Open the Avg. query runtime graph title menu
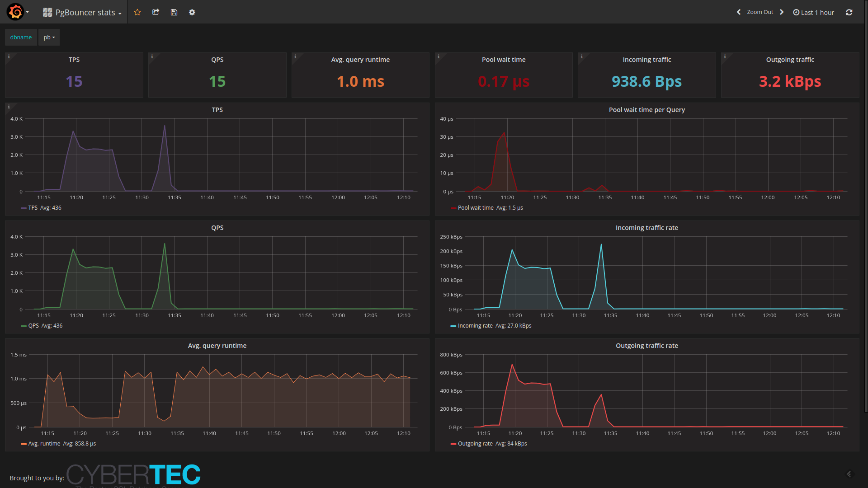Image resolution: width=868 pixels, height=488 pixels. [217, 346]
